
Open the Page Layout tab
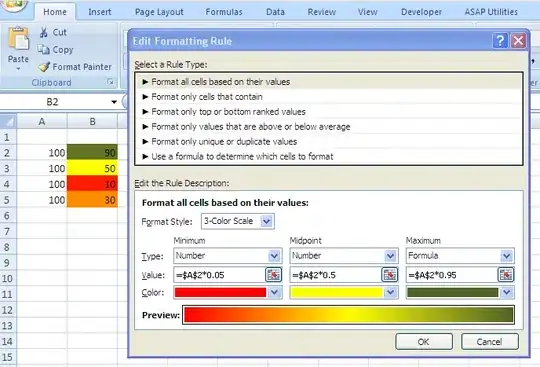(159, 12)
